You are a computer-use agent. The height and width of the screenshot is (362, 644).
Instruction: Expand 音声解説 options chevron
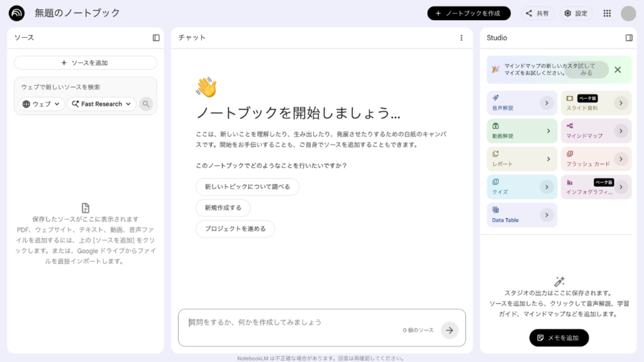(x=547, y=103)
